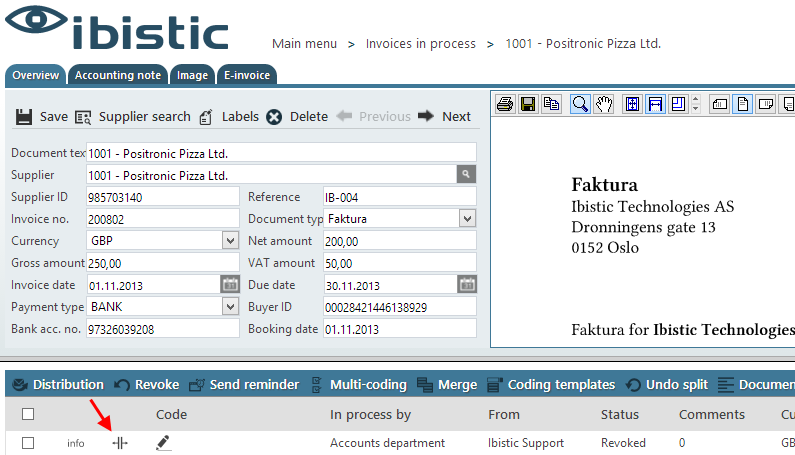
Task: Click the Gross amount field
Action: pyautogui.click(x=163, y=263)
